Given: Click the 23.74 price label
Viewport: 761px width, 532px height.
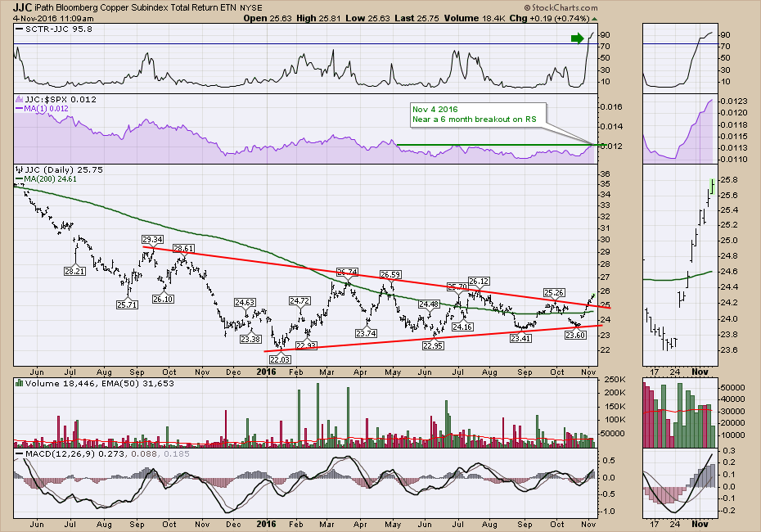Looking at the screenshot, I should 366,333.
